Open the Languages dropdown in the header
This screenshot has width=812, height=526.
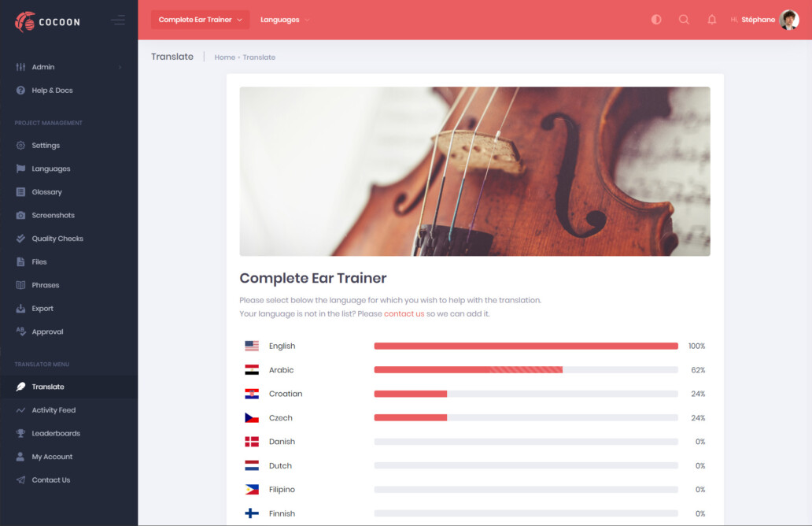click(284, 19)
